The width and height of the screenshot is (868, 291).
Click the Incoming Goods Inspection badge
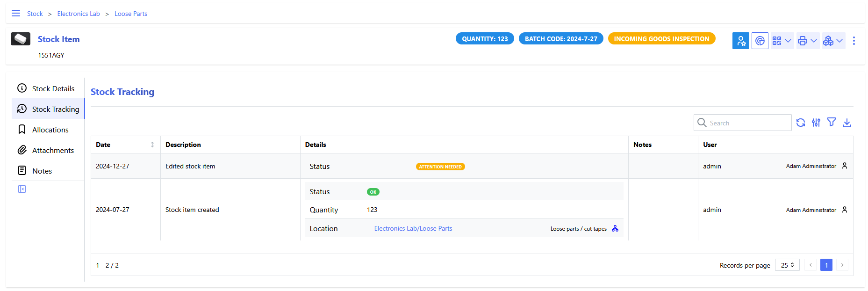pyautogui.click(x=661, y=39)
